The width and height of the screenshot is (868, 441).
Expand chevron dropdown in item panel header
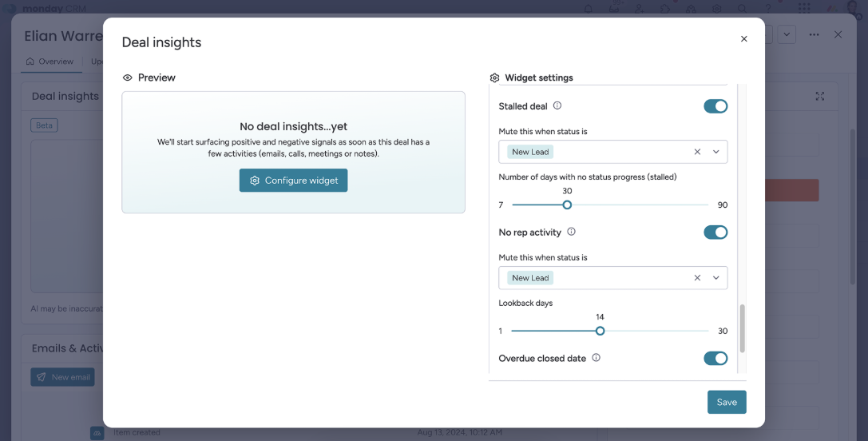[x=787, y=34]
